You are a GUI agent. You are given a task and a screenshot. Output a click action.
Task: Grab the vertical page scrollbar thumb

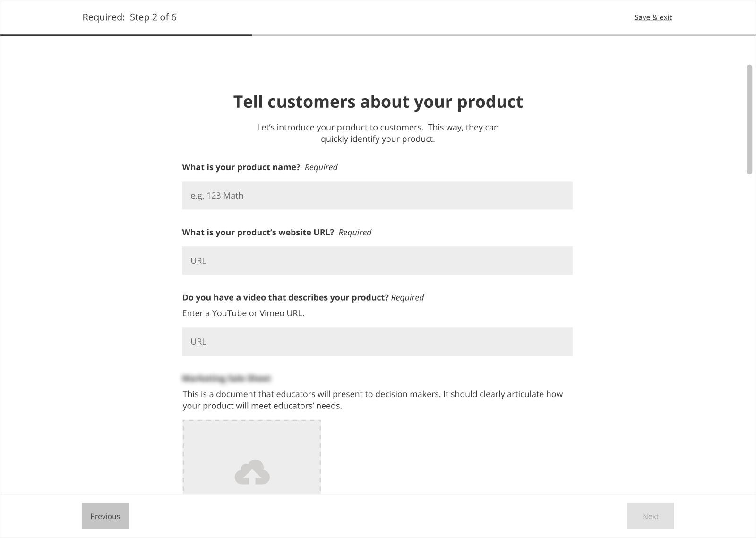[x=749, y=119]
